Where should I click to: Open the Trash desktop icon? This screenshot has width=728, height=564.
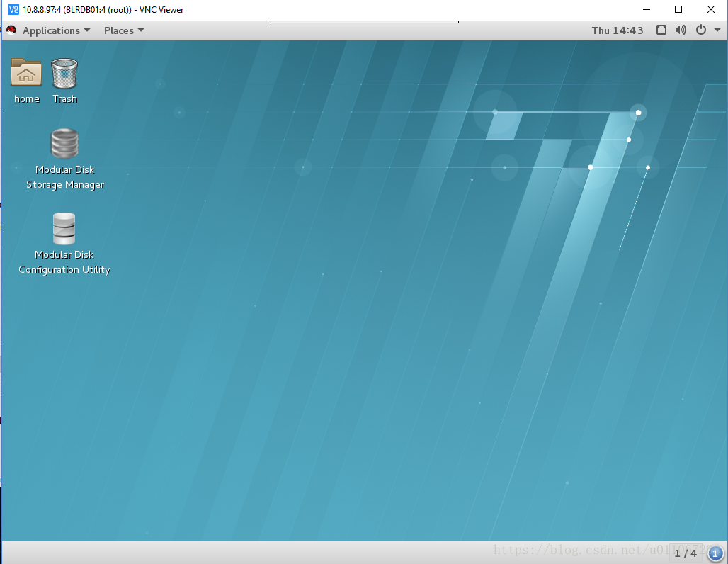(x=64, y=74)
